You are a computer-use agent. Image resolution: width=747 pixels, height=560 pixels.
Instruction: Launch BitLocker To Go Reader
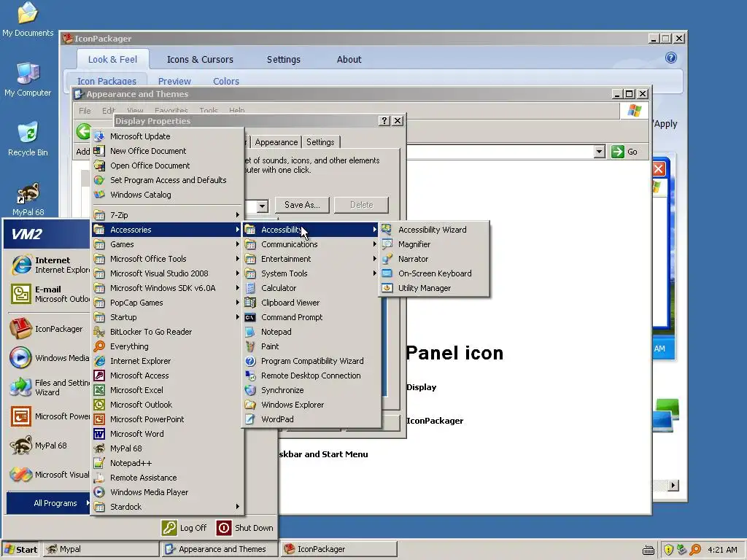(167, 332)
